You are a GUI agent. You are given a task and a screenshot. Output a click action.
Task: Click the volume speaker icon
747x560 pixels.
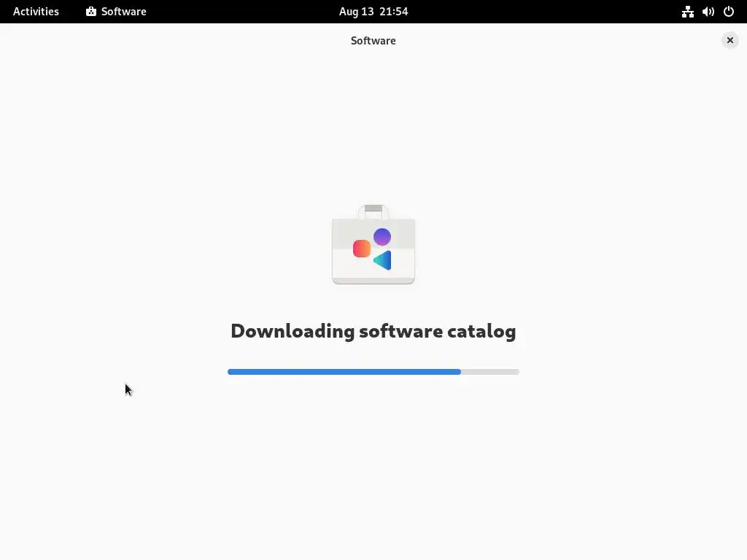pos(708,12)
